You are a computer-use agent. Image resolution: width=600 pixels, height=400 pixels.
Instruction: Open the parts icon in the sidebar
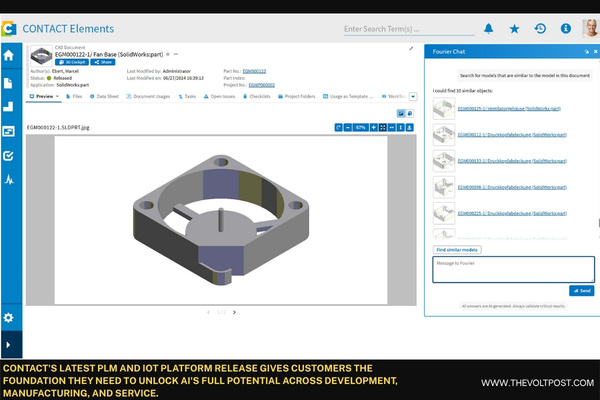click(x=8, y=107)
